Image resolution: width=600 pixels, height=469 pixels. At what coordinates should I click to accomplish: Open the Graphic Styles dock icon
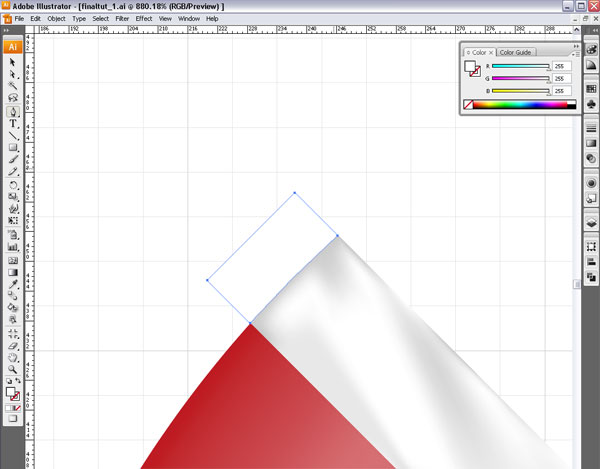591,198
